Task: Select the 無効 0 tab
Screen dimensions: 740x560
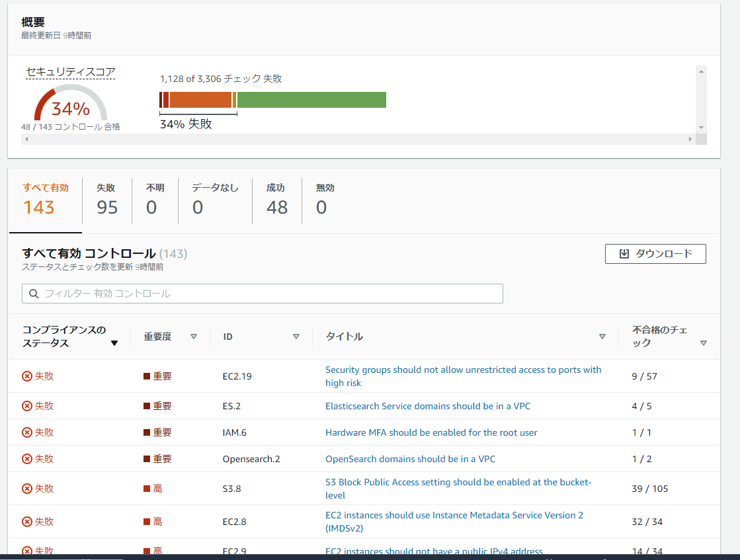Action: click(325, 200)
